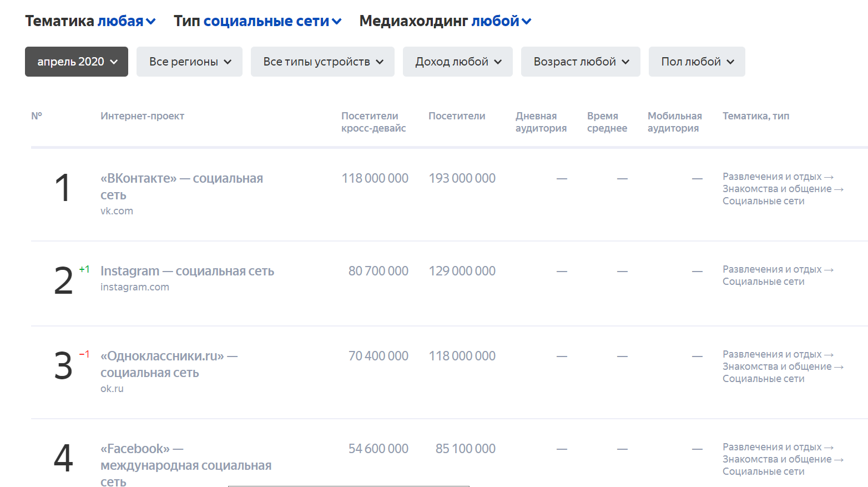This screenshot has height=487, width=868.
Task: Open the Facebook project entry
Action: 186,465
